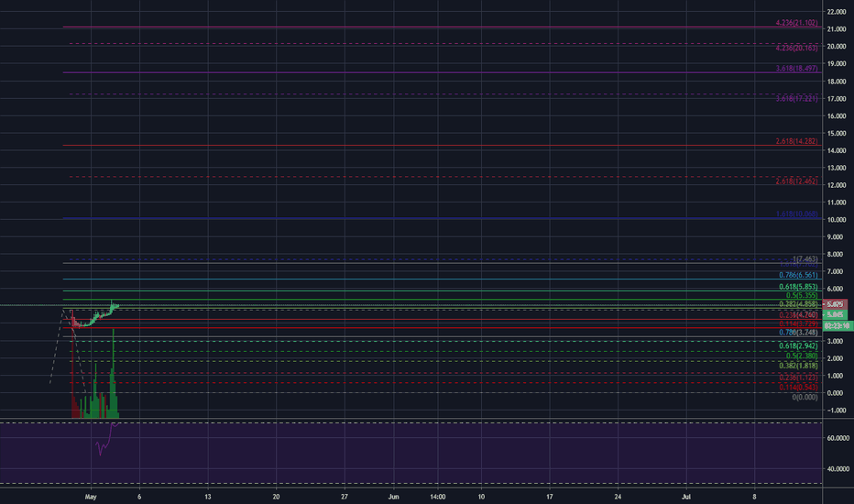Click the 11.000 price axis label
The height and width of the screenshot is (504, 854).
(x=837, y=203)
